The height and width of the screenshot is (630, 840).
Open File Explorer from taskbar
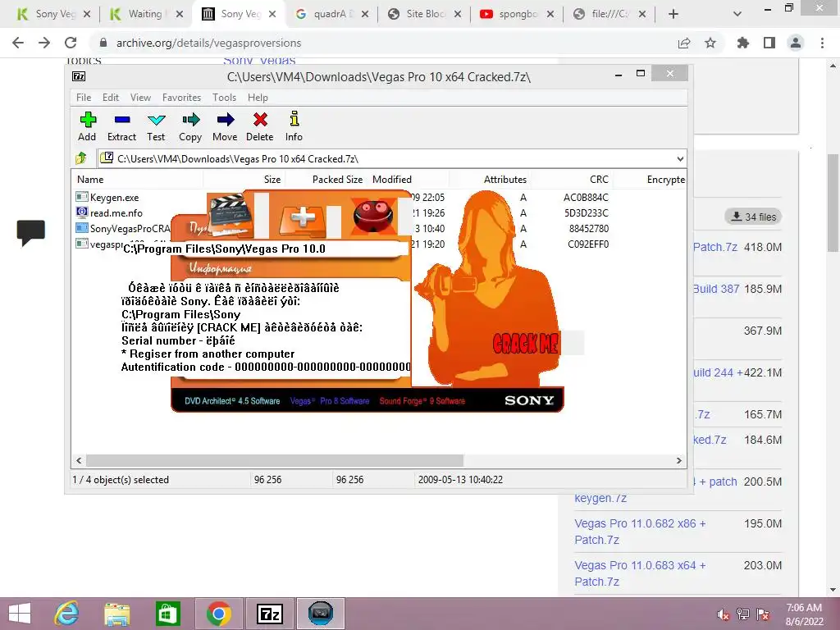pos(116,614)
